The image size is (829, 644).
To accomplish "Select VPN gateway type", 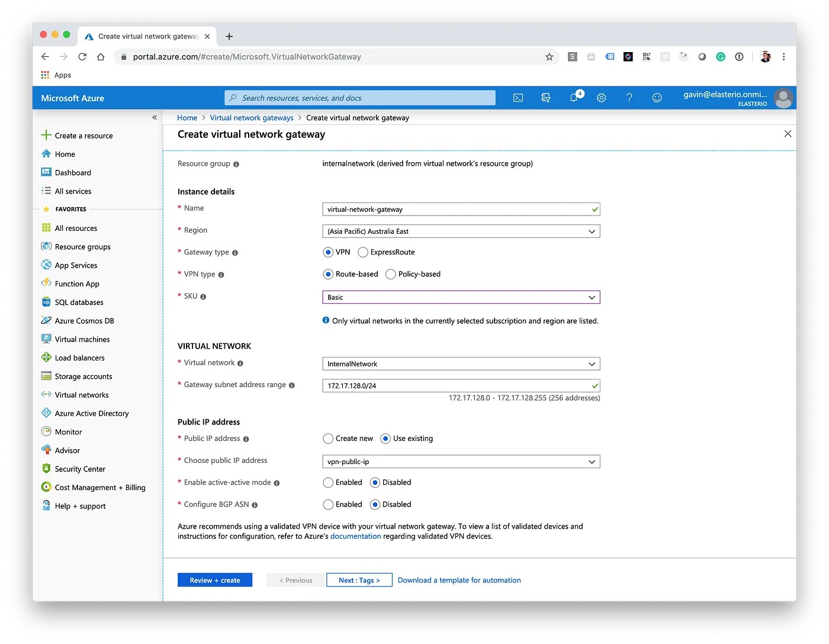I will pyautogui.click(x=328, y=252).
